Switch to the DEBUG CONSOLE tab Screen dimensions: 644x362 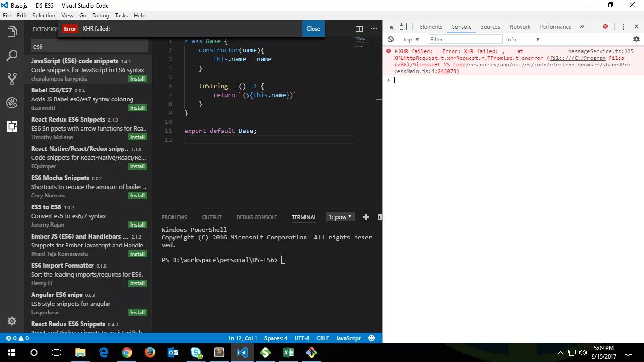[257, 217]
